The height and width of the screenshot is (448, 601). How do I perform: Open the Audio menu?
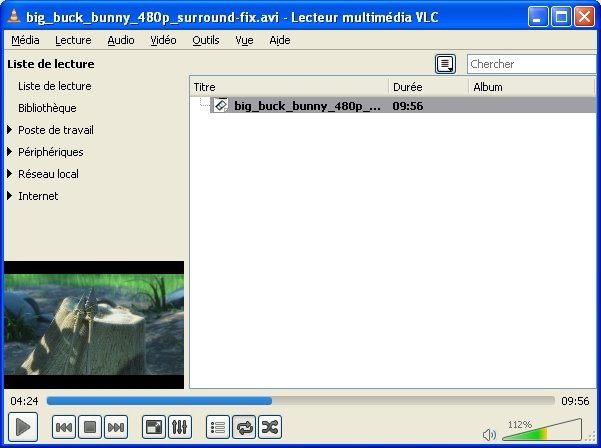click(x=121, y=40)
